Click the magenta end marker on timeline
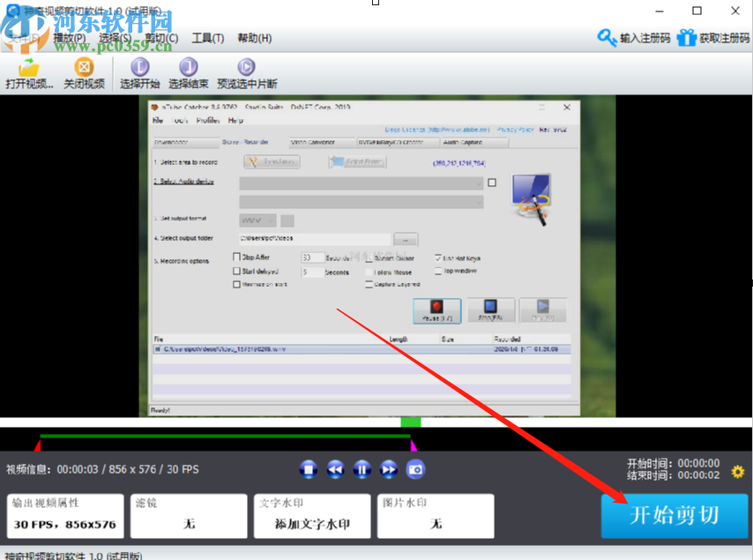Image resolution: width=753 pixels, height=560 pixels. 414,445
